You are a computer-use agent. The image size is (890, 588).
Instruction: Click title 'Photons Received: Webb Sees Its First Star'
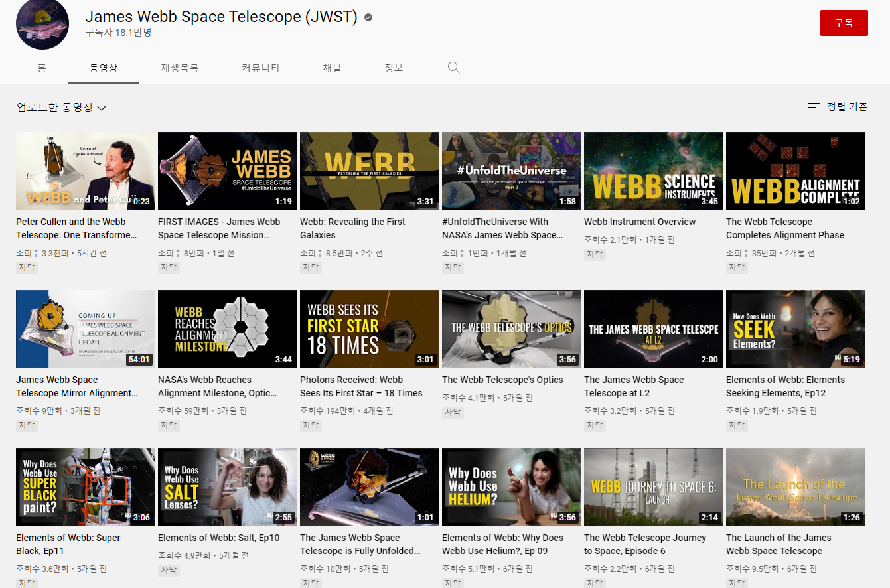pyautogui.click(x=361, y=386)
